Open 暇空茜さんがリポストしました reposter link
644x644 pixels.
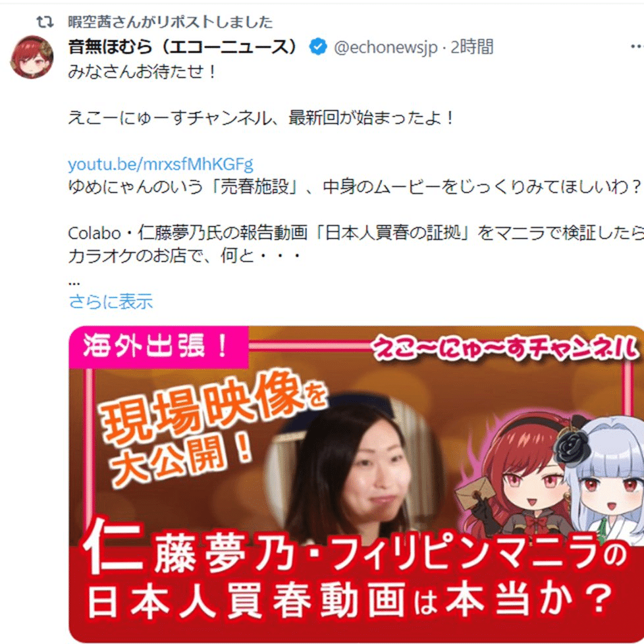pos(170,22)
